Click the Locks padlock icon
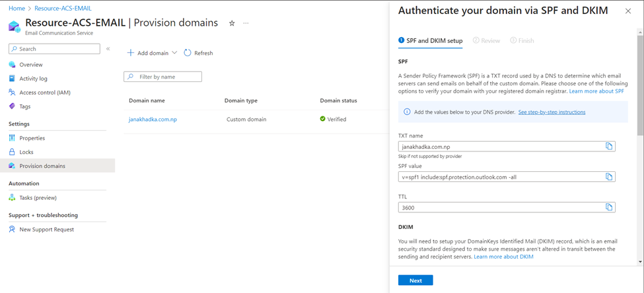The image size is (644, 293). tap(13, 152)
